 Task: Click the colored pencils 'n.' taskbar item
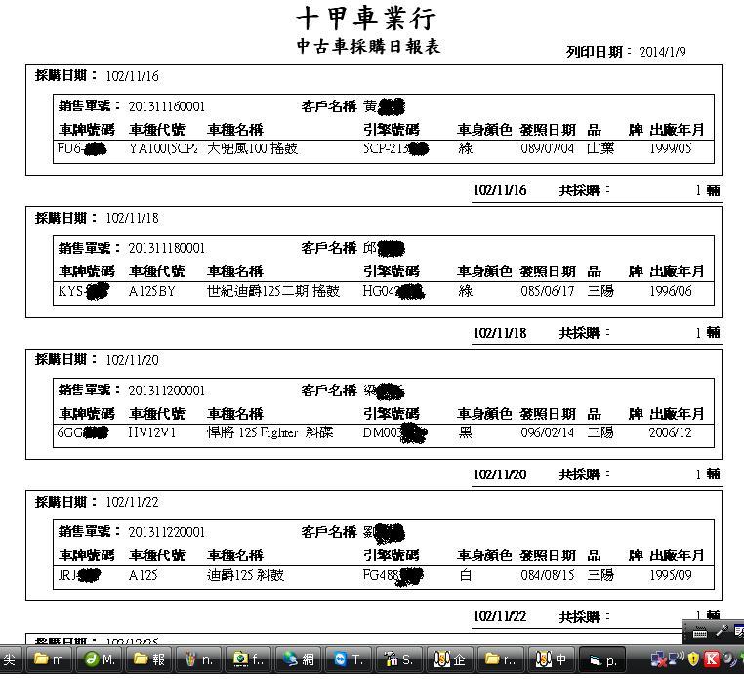click(x=199, y=660)
